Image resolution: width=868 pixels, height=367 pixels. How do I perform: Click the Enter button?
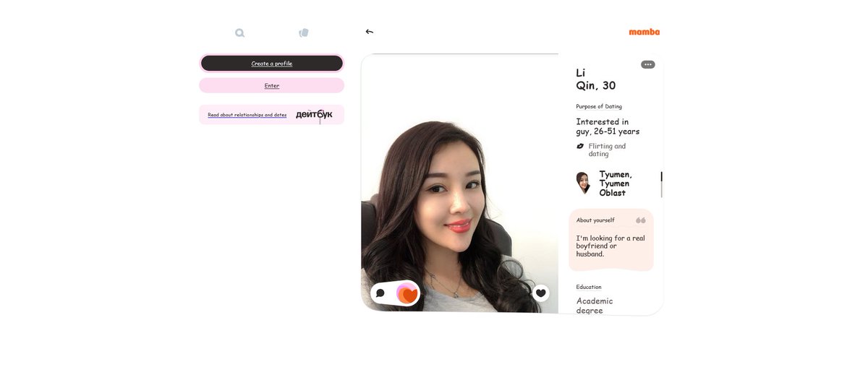272,86
